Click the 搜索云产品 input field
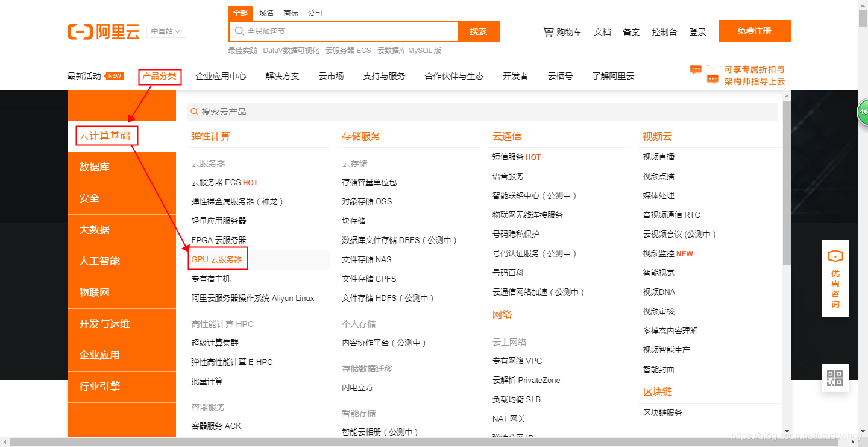This screenshot has width=868, height=447. pyautogui.click(x=482, y=112)
